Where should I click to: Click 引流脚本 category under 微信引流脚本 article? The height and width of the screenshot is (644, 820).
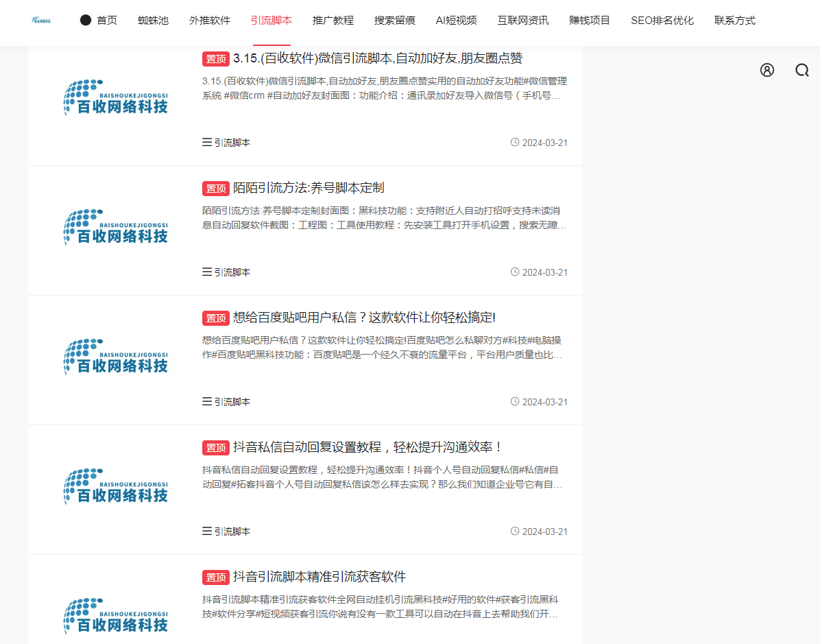click(232, 143)
